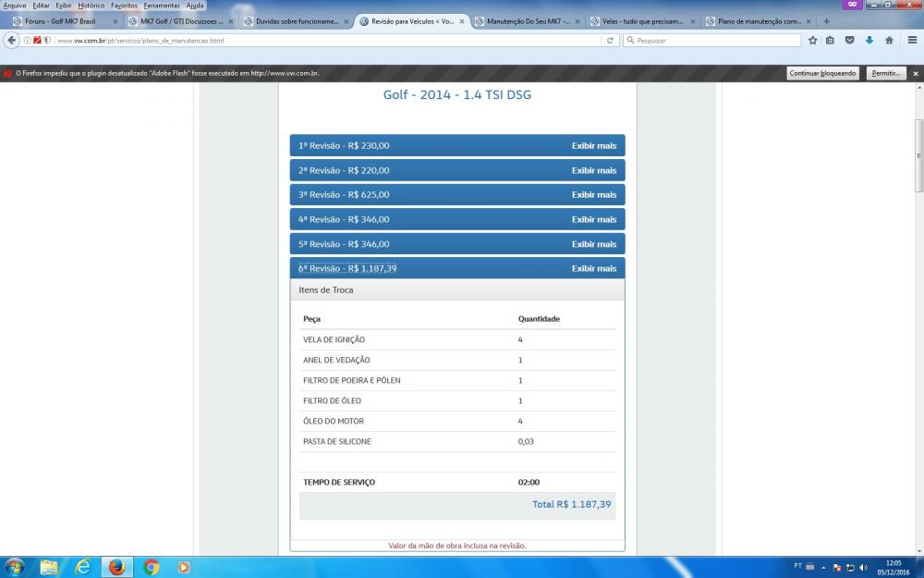Switch to Fóruns - Golf MK7 Brasil tab
The image size is (924, 578).
[60, 20]
